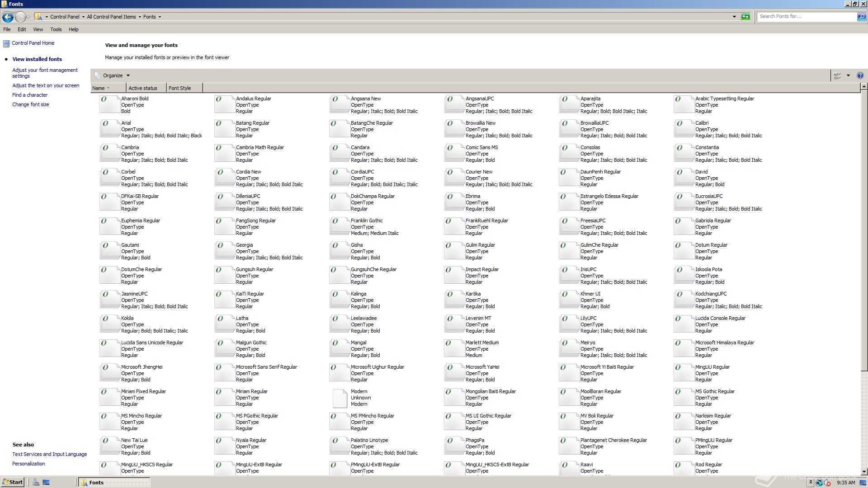
Task: Sort by Active status column
Action: 146,88
